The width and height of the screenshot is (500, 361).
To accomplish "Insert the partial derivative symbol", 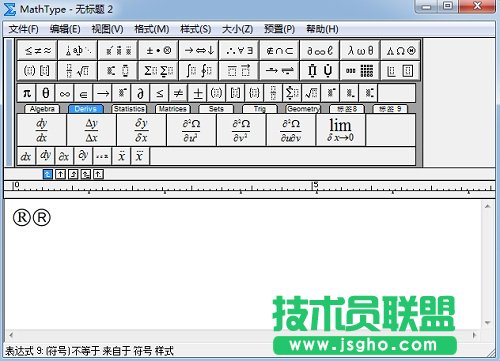I will (x=140, y=93).
